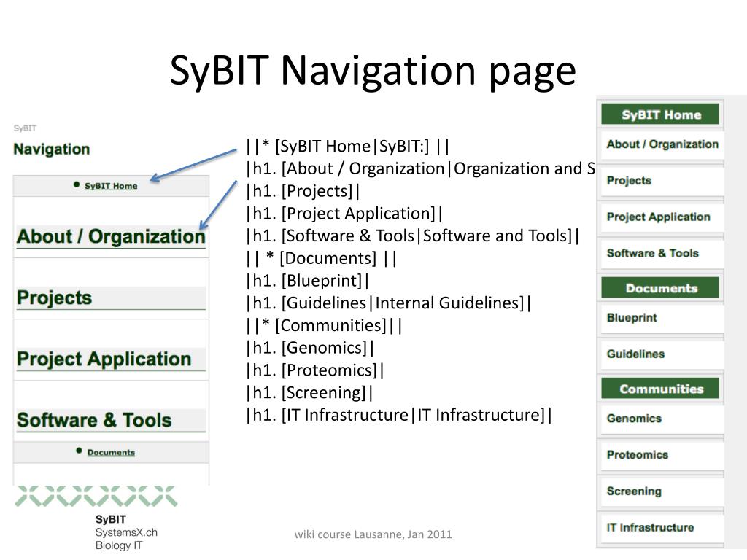Click the line || * [Documents] ||

[x=321, y=258]
